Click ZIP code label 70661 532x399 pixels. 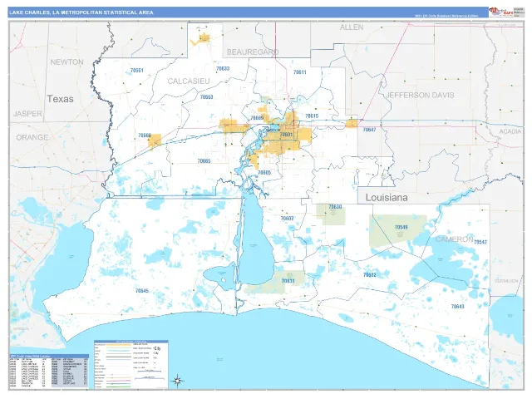click(x=137, y=71)
